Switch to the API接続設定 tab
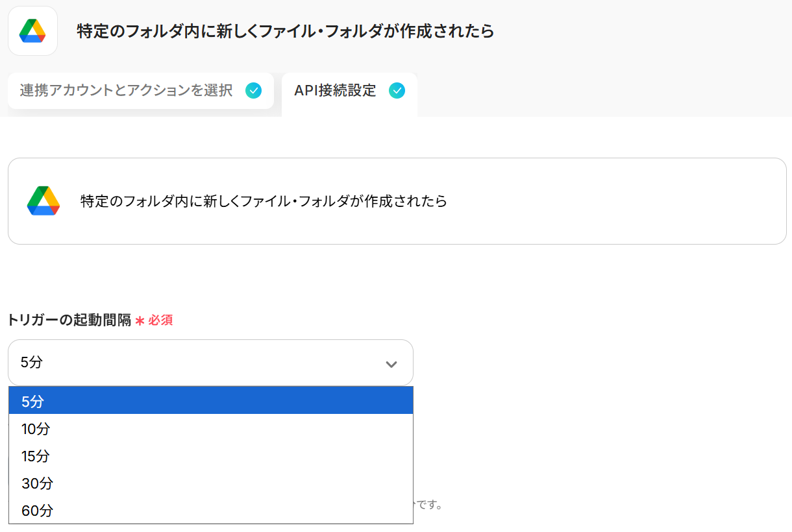The width and height of the screenshot is (792, 532). 335,91
